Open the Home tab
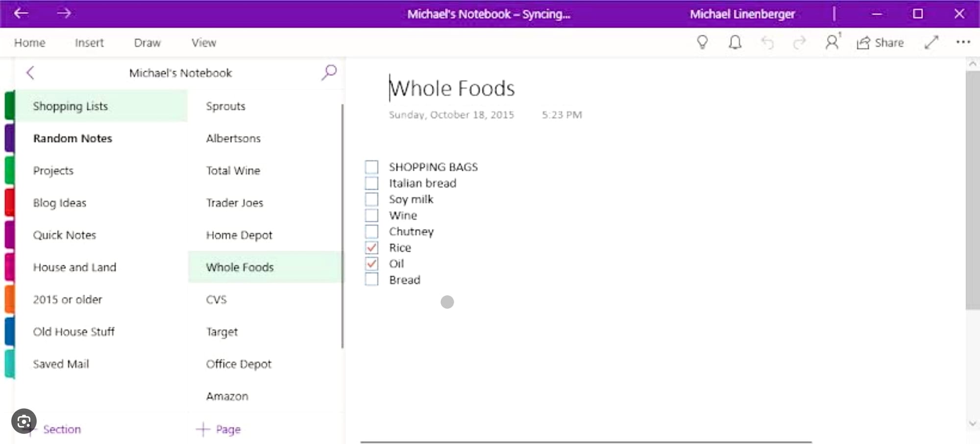Screen dimensions: 980x444 tap(29, 43)
